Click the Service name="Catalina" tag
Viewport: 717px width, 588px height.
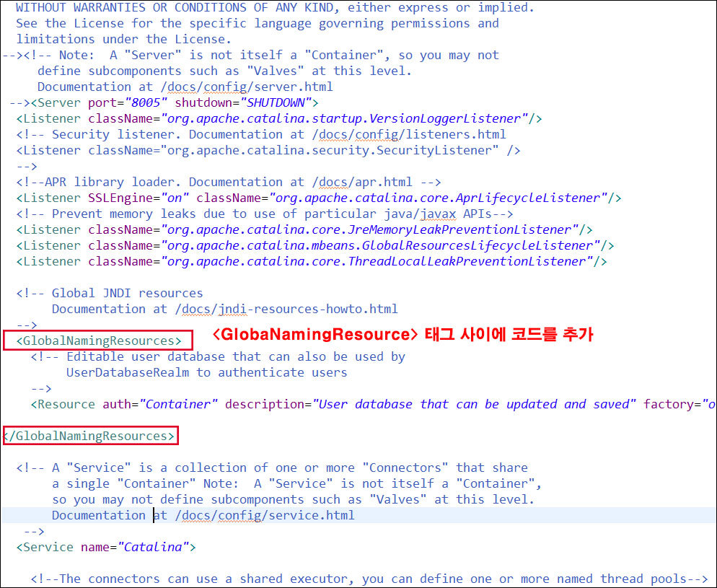point(106,547)
